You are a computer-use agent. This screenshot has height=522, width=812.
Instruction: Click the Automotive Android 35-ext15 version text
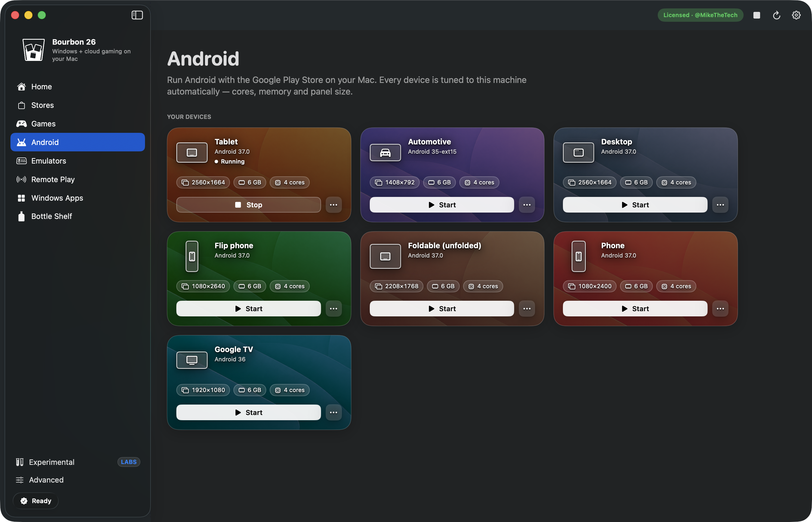pyautogui.click(x=432, y=151)
